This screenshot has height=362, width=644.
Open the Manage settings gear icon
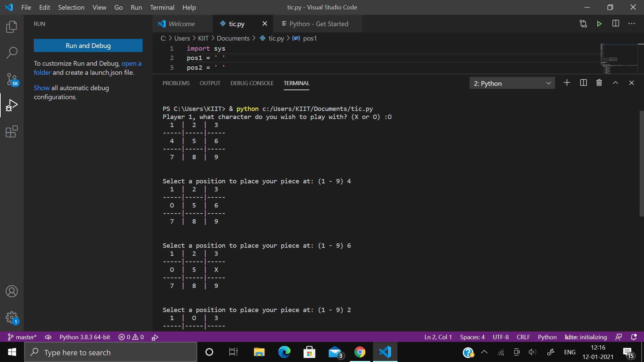(12, 317)
